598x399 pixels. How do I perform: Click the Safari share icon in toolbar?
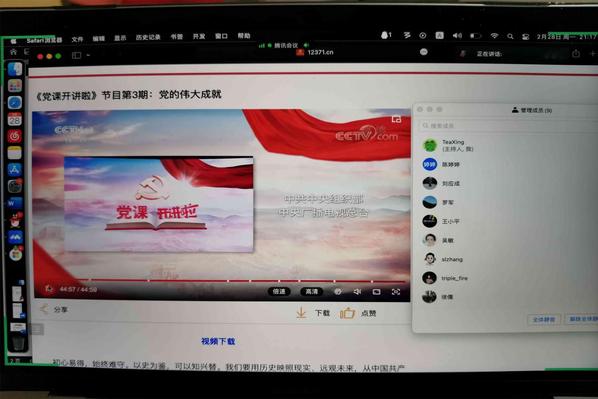pos(576,54)
